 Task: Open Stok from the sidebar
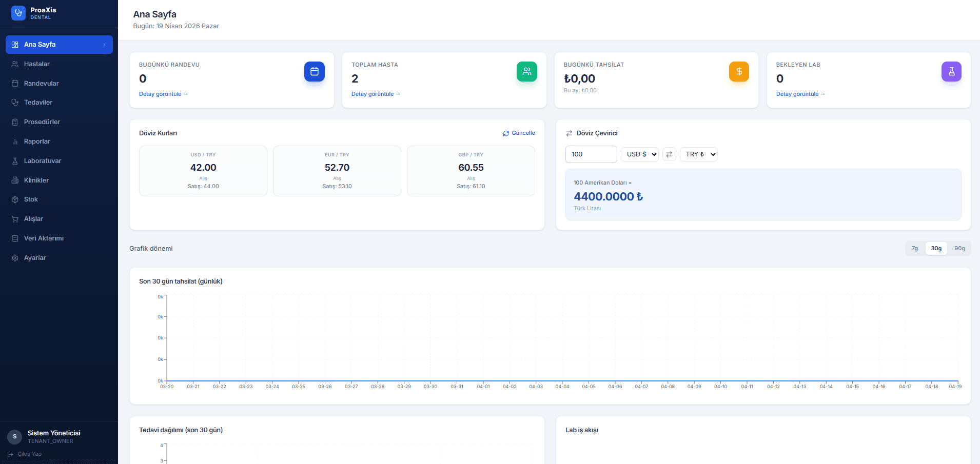tap(59, 199)
